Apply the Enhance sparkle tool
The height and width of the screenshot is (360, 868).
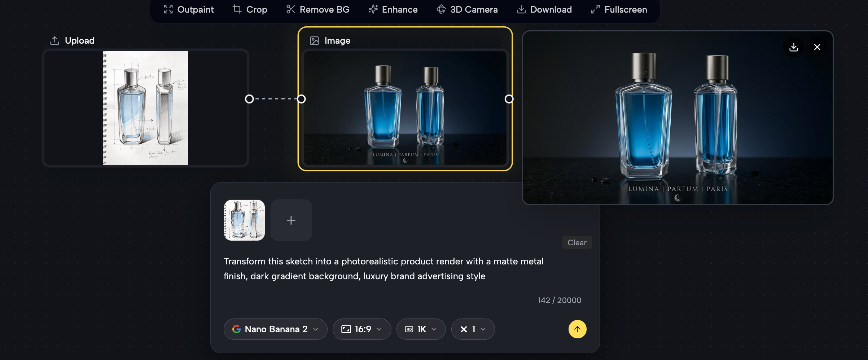coord(393,10)
